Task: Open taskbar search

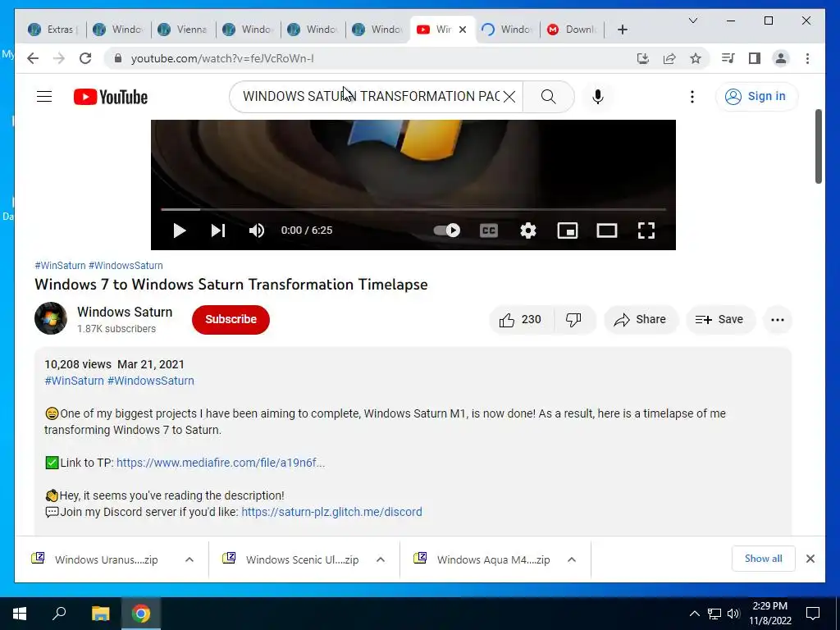Action: [59, 614]
